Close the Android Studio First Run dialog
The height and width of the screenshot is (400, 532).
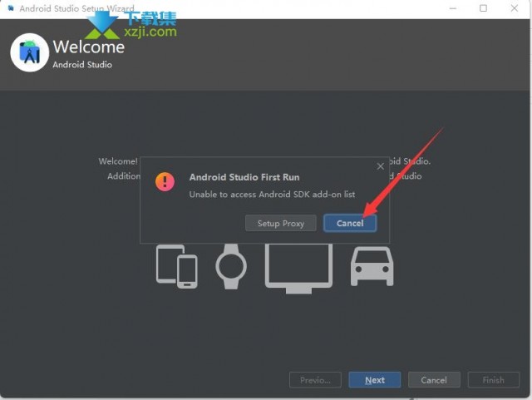point(381,166)
